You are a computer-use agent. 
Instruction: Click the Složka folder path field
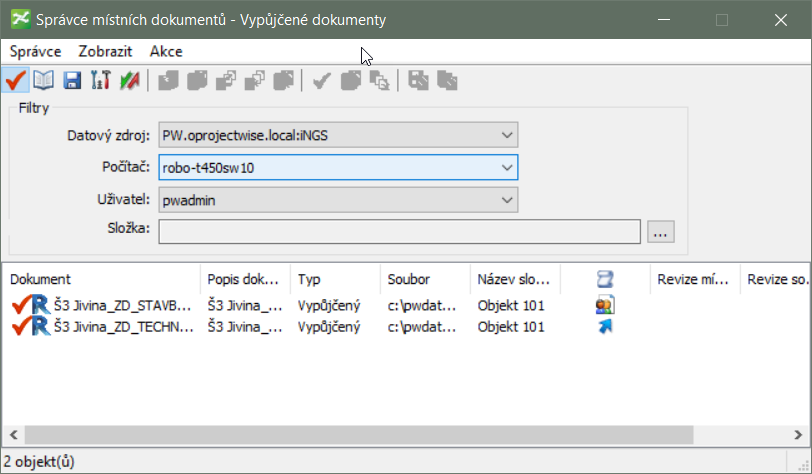398,231
